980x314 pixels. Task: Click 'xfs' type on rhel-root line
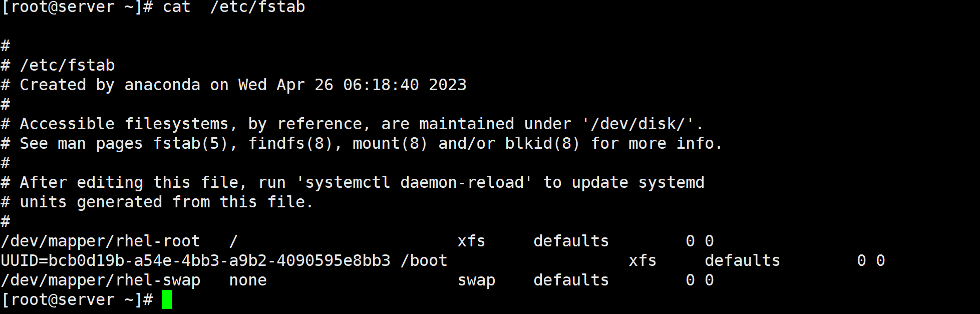coord(471,241)
